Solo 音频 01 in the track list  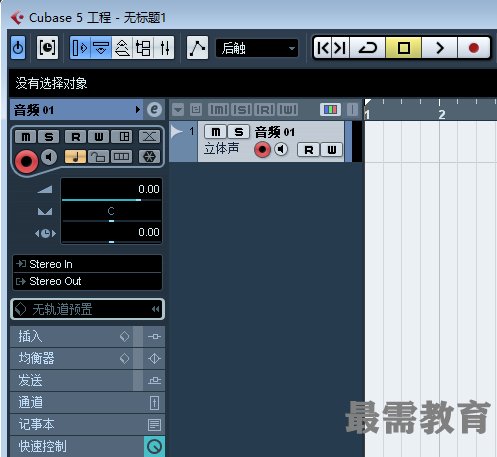pyautogui.click(x=238, y=132)
